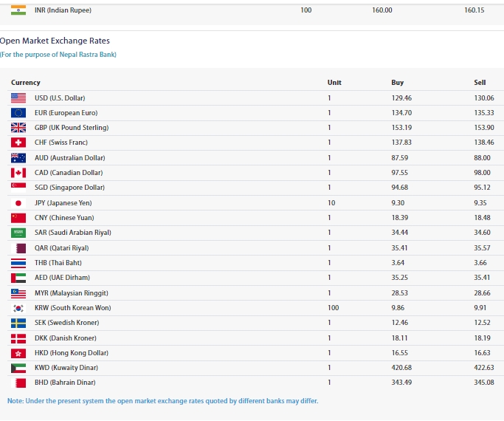Click the USD sell rate 130.06
This screenshot has height=421, width=504.
click(x=483, y=98)
